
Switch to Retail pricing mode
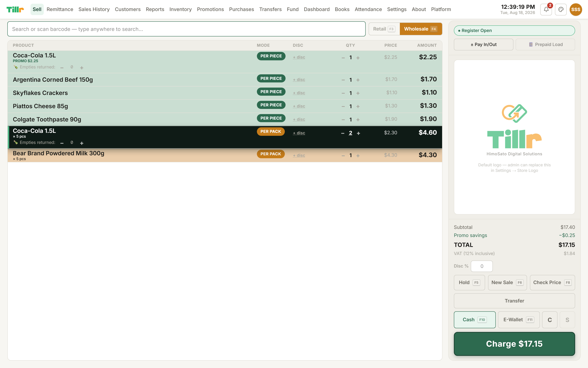click(384, 29)
